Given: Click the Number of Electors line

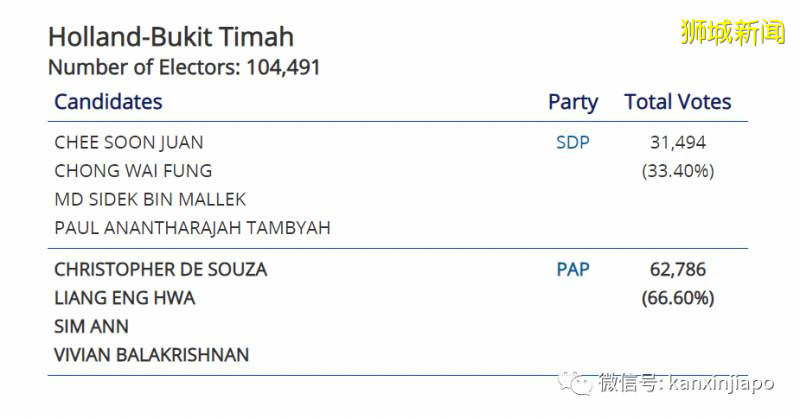Looking at the screenshot, I should [184, 68].
